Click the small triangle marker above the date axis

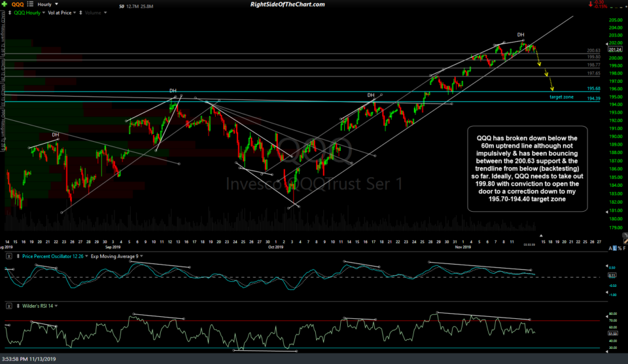(541, 236)
